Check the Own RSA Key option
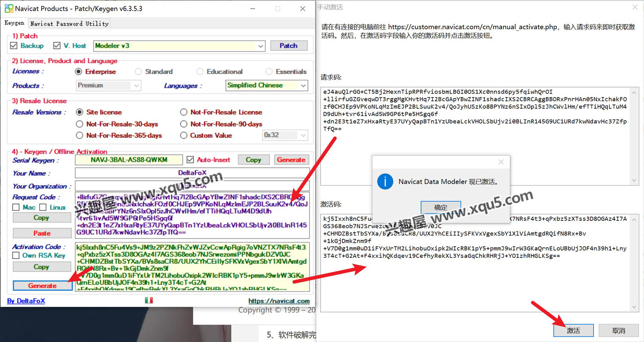This screenshot has width=644, height=342. coord(16,255)
